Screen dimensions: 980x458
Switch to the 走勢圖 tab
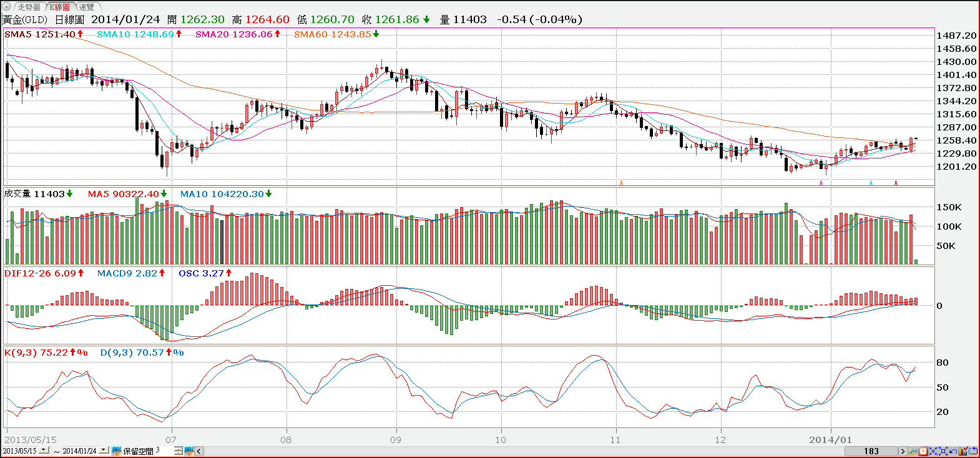click(28, 7)
